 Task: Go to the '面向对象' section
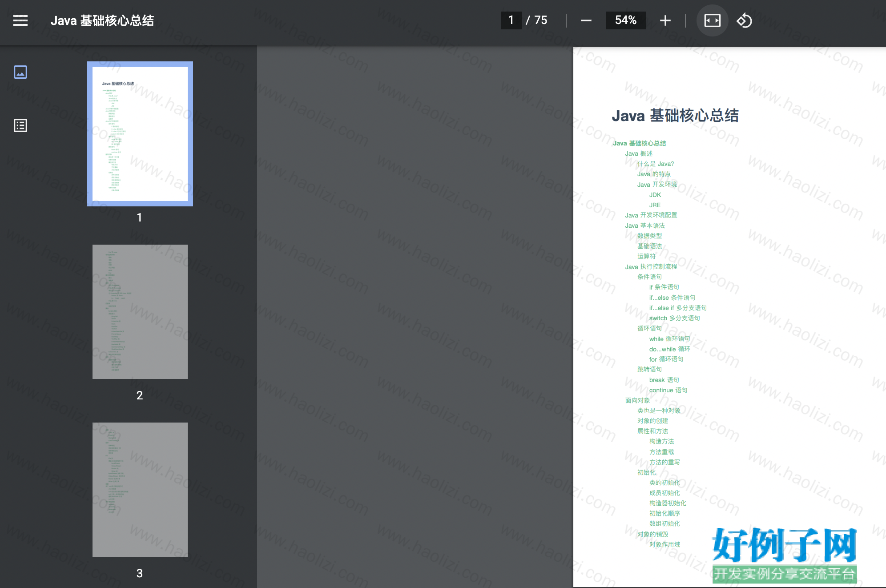(637, 400)
